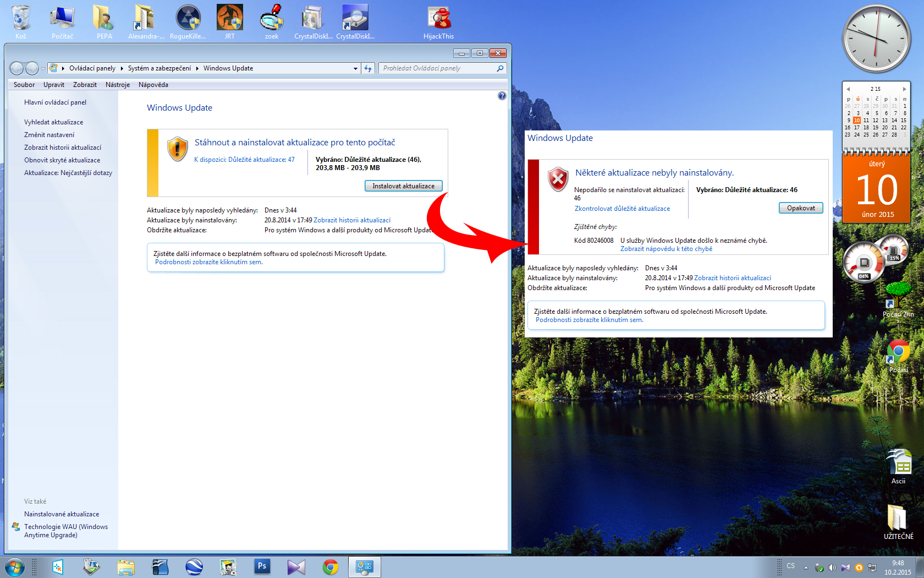Expand the arrow after Systém a zabezpečení breadcrumb
The image size is (924, 578).
point(197,68)
